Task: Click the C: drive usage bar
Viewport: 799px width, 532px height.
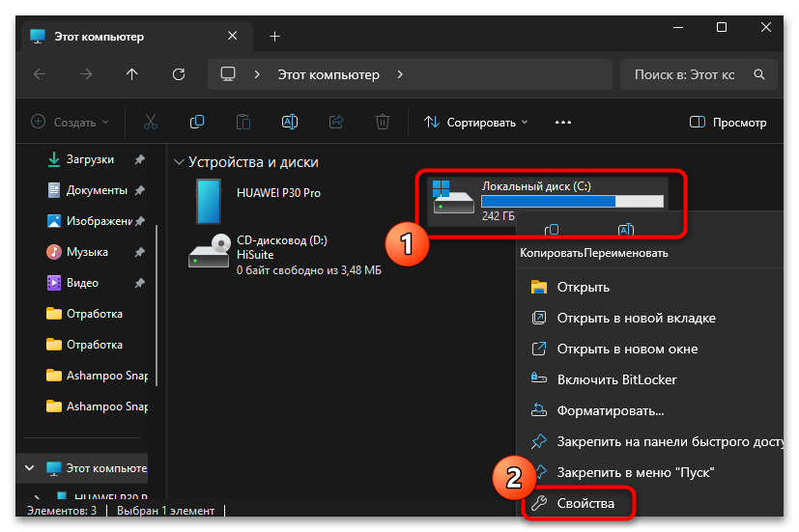Action: [x=572, y=201]
